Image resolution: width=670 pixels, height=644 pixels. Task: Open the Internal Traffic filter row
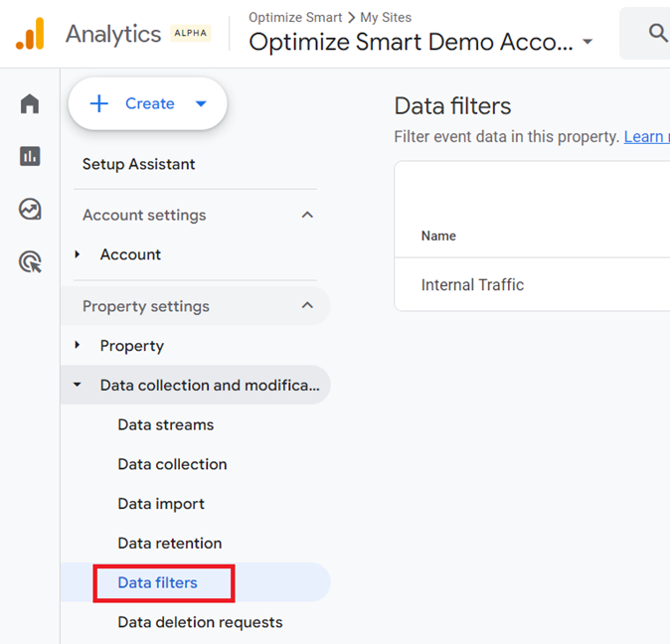coord(532,284)
